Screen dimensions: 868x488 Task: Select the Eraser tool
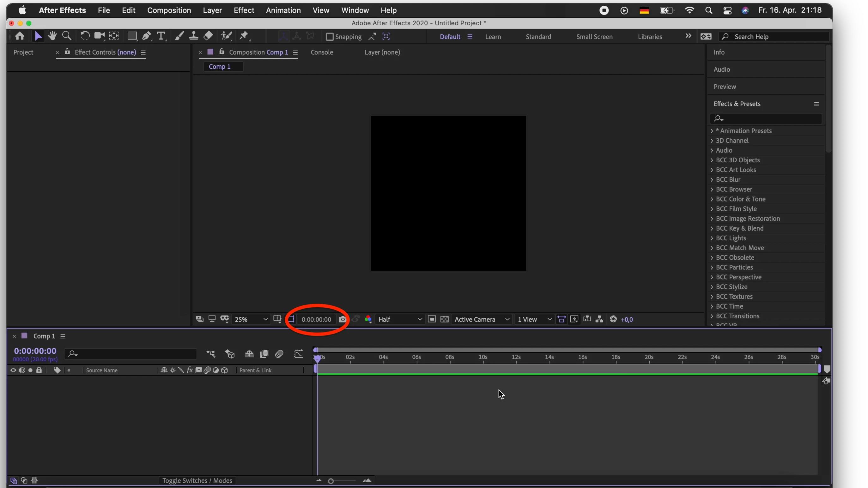pos(208,36)
